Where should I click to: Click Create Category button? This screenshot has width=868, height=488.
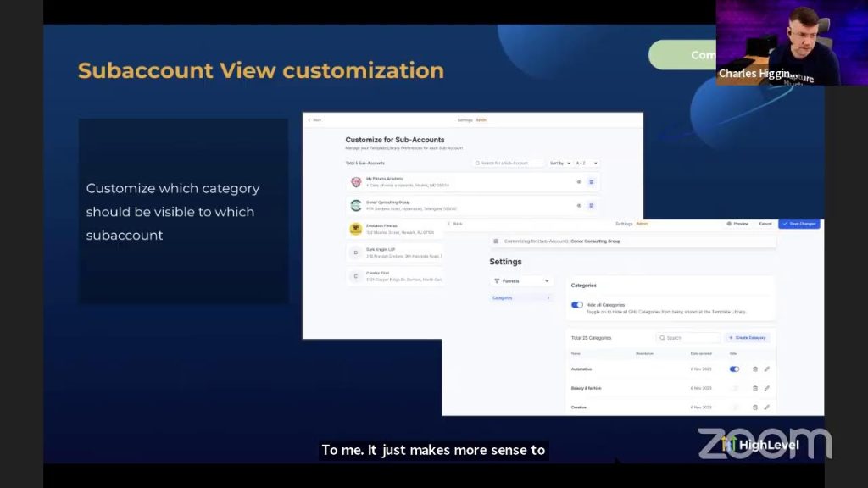click(x=748, y=337)
